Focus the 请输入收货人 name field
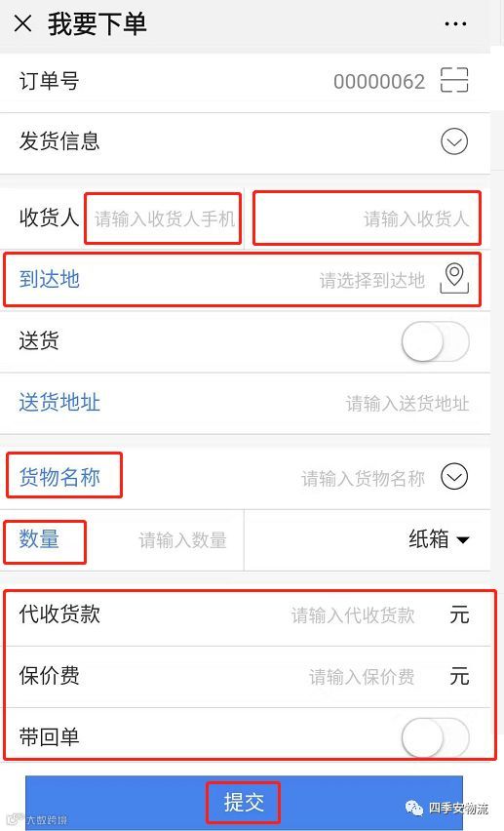This screenshot has height=831, width=504. tap(367, 218)
